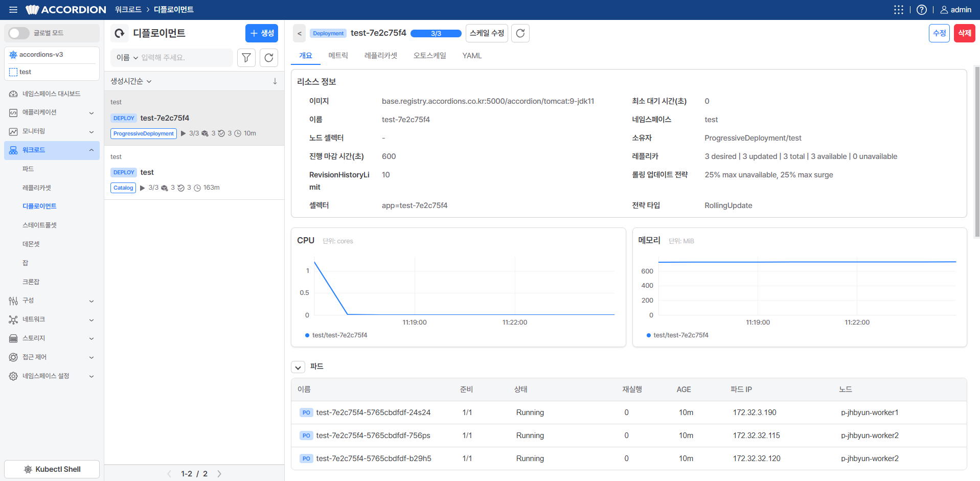Open the name search-field dropdown
This screenshot has width=980, height=481.
(127, 58)
